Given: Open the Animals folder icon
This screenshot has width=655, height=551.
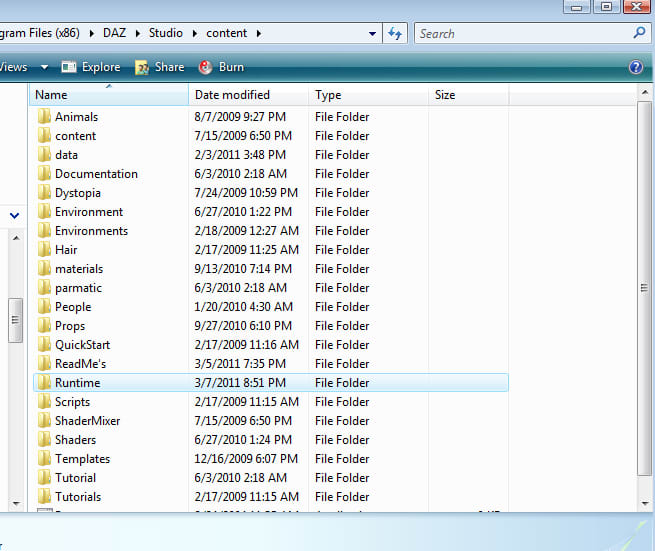Looking at the screenshot, I should (x=44, y=117).
